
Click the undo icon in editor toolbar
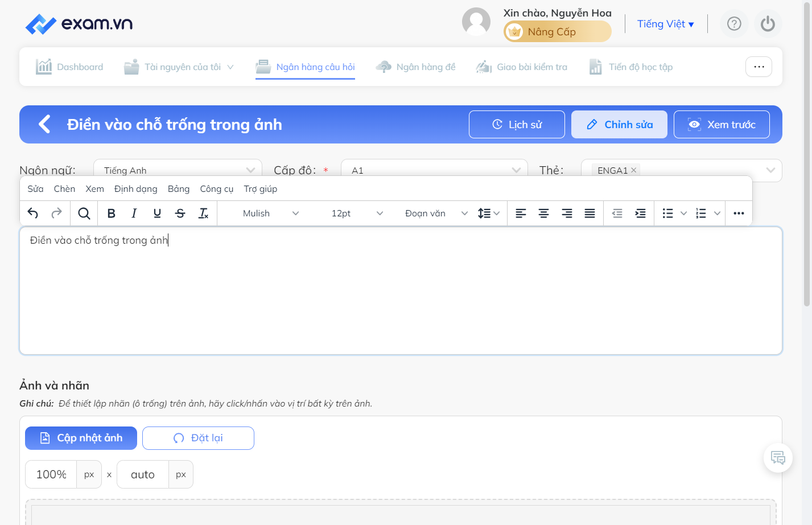click(33, 214)
